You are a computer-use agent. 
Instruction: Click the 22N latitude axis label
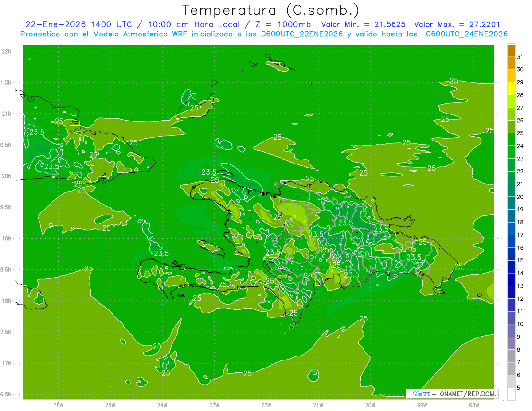[7, 51]
